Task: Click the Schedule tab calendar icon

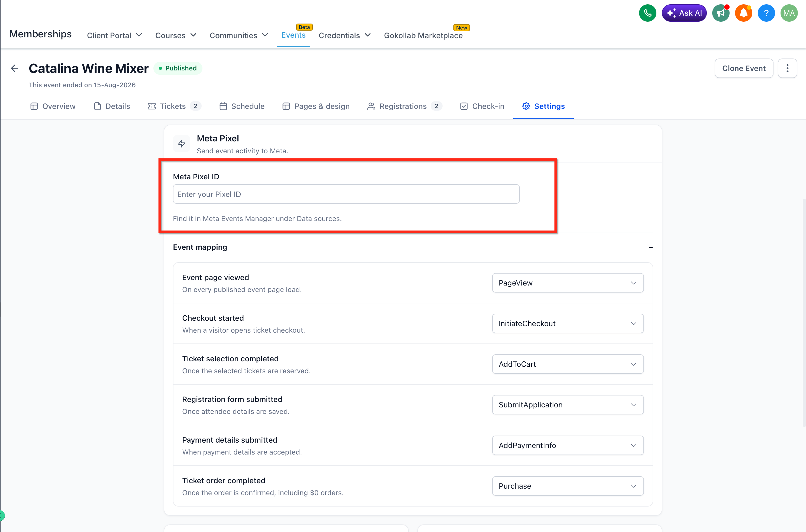Action: [223, 106]
